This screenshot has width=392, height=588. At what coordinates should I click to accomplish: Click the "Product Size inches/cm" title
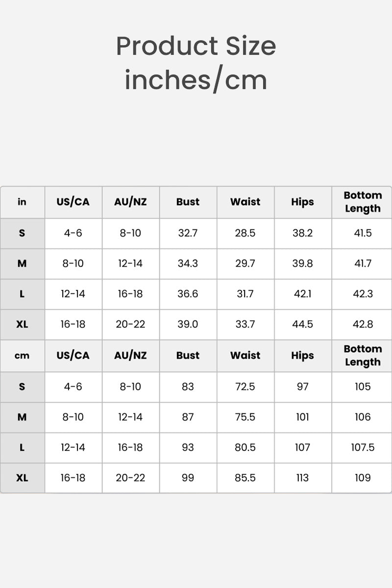196,63
